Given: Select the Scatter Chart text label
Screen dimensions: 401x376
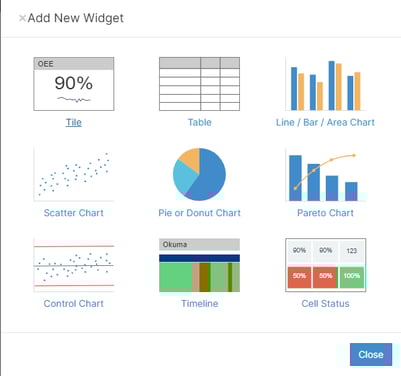Looking at the screenshot, I should coord(74,213).
